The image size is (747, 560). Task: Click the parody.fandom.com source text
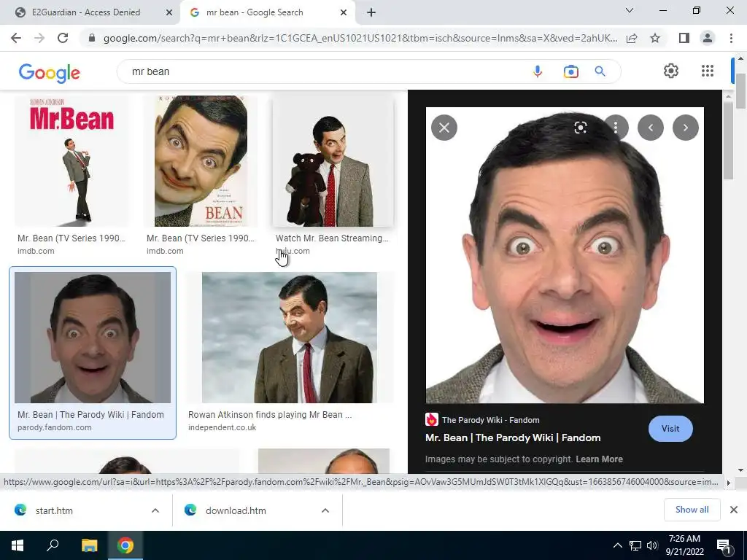(x=54, y=427)
